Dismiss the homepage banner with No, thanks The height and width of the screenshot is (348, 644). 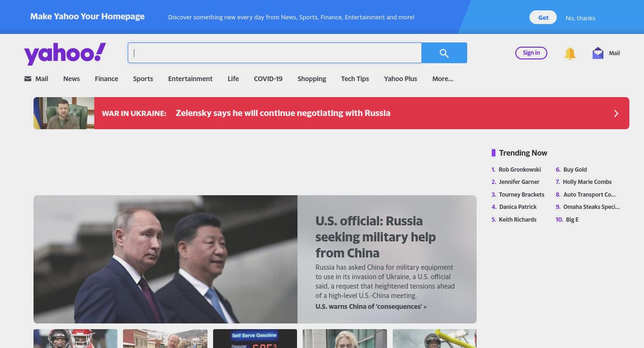point(580,18)
